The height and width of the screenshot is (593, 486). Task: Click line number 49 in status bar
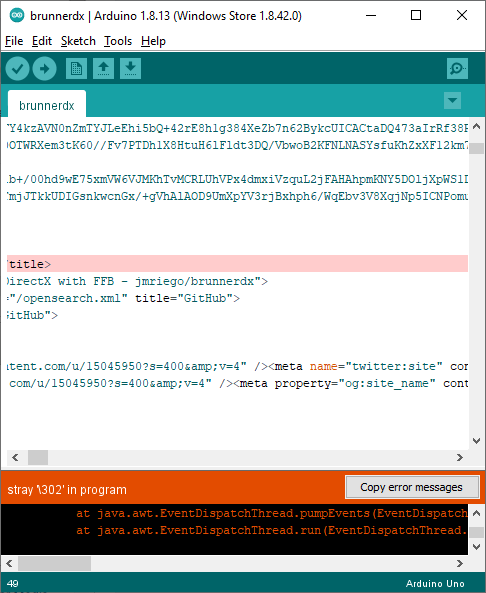click(x=12, y=584)
